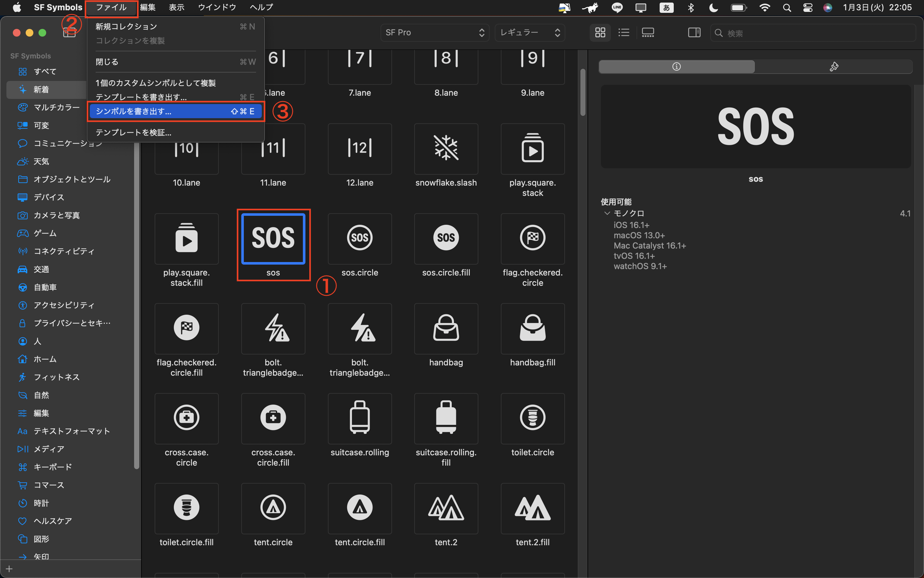This screenshot has height=578, width=924.
Task: Switch to list view layout
Action: 624,32
